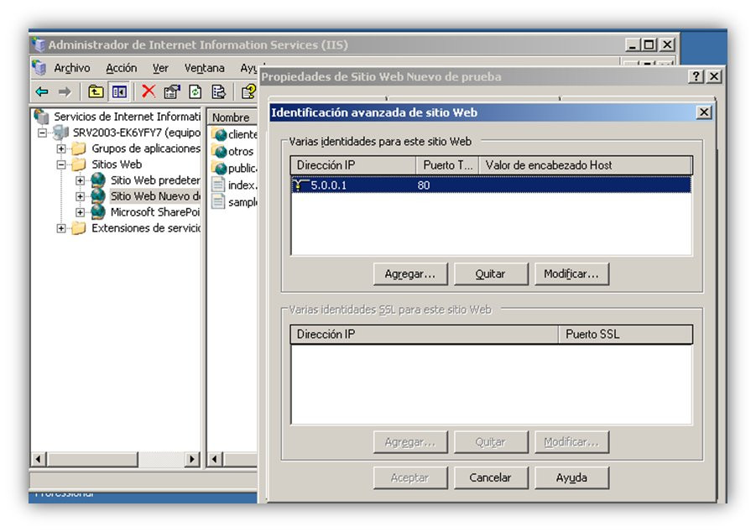Click the menu bar console icon left of Archivo
This screenshot has width=756, height=532.
click(39, 67)
